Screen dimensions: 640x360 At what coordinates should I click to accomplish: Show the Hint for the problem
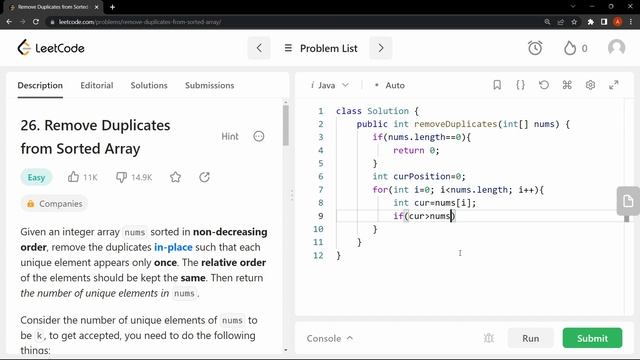point(230,136)
